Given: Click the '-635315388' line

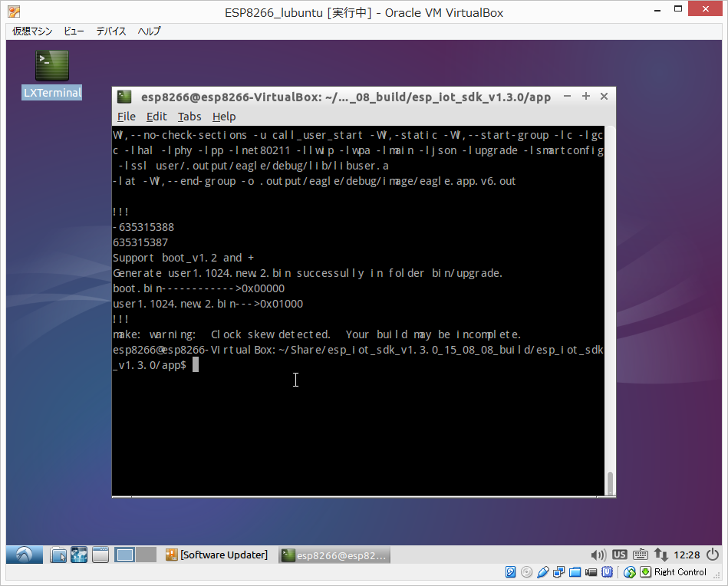Looking at the screenshot, I should pos(143,227).
